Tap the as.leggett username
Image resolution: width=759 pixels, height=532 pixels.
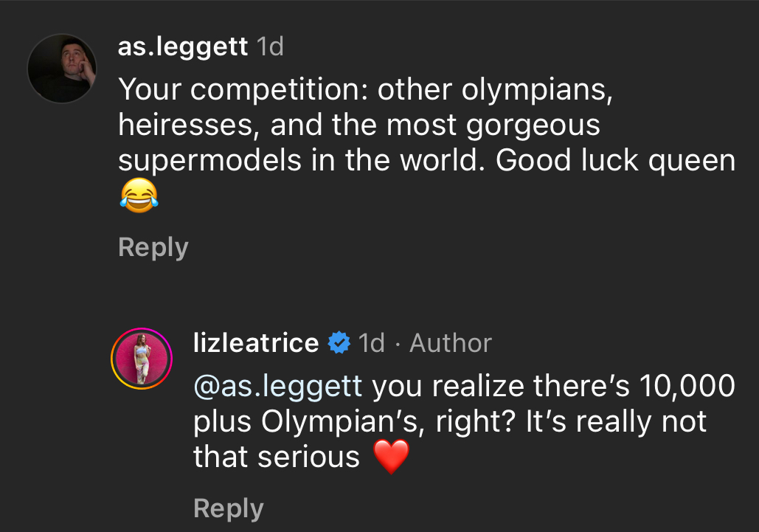[x=182, y=47]
